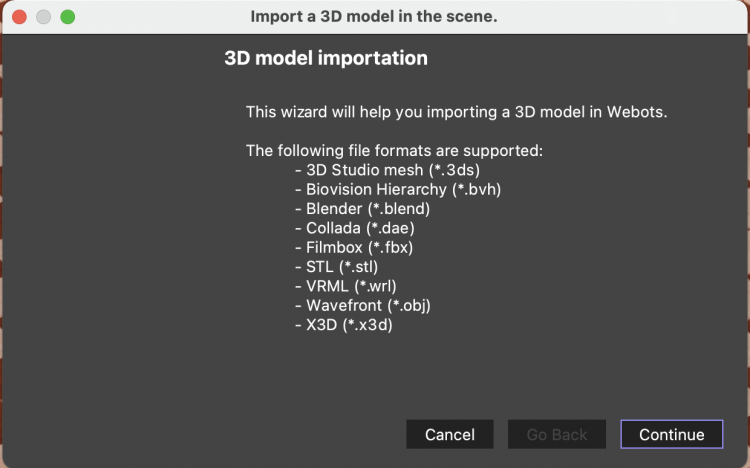Minimize the window using yellow button

click(44, 17)
